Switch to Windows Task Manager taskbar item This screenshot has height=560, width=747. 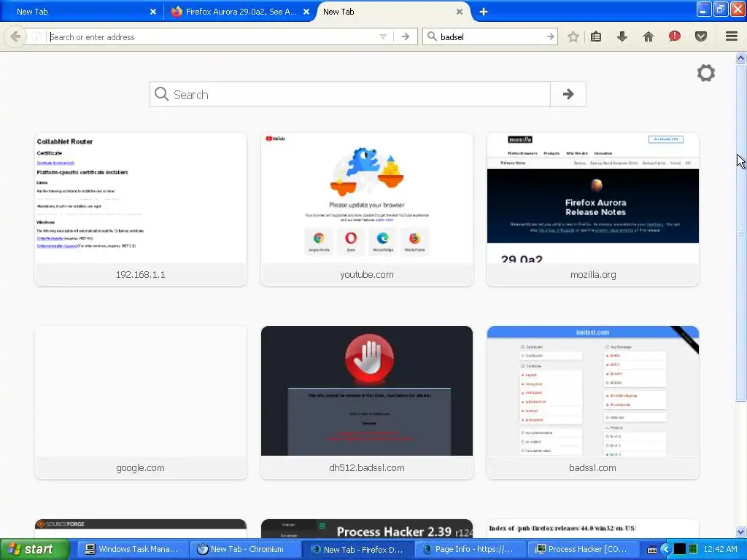tap(132, 549)
